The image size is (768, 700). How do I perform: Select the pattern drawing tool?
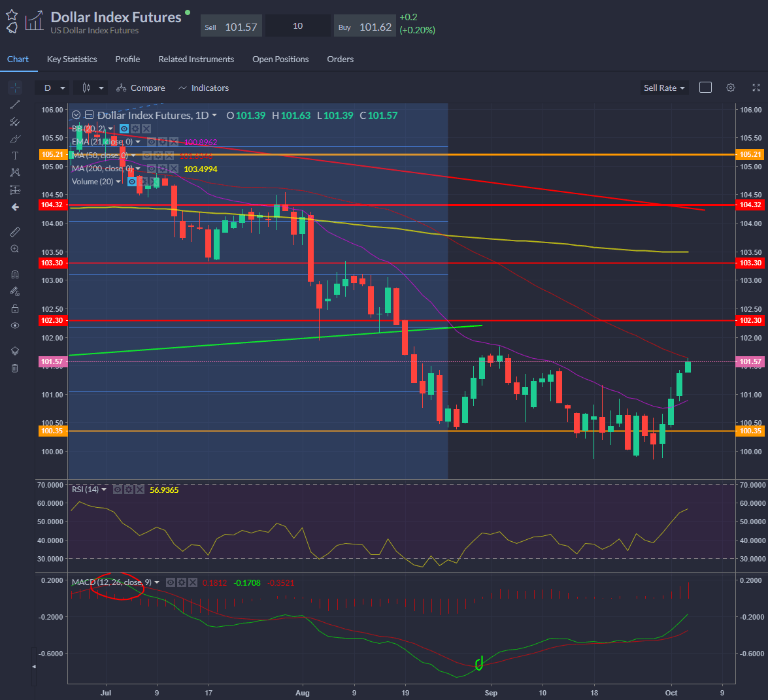pyautogui.click(x=15, y=173)
